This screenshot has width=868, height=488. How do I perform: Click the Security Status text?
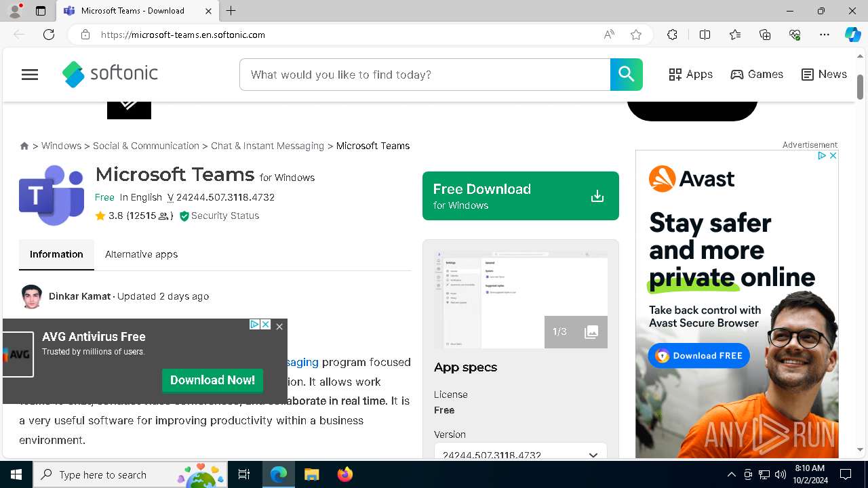click(x=225, y=216)
